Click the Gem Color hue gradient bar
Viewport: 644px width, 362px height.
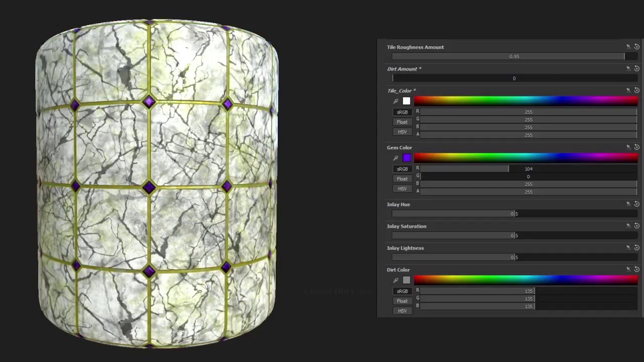click(526, 158)
